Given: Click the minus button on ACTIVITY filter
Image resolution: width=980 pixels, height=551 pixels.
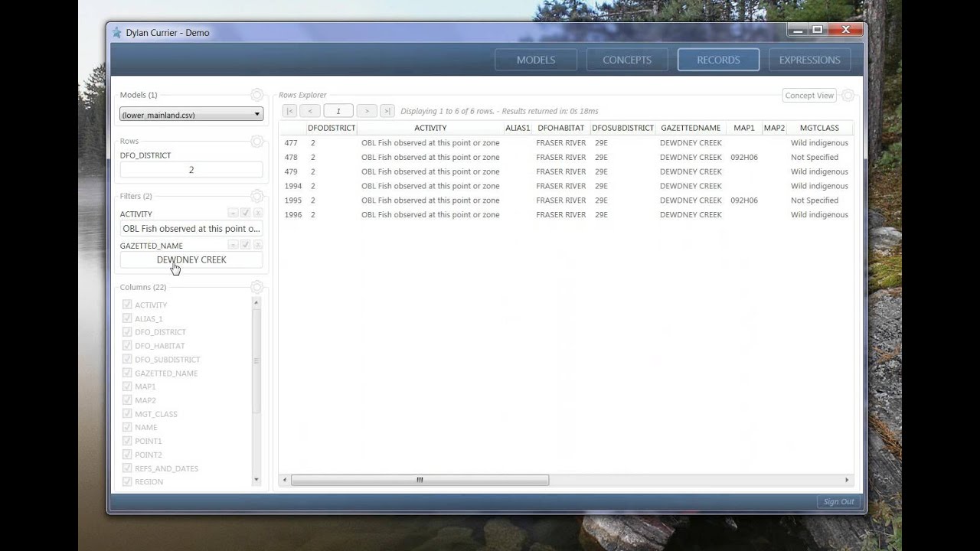Looking at the screenshot, I should coord(233,213).
